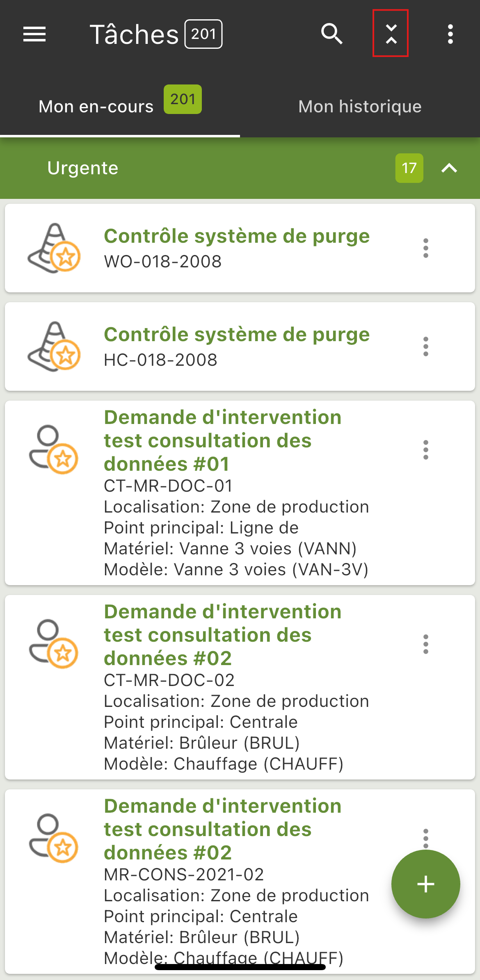This screenshot has width=480, height=980.
Task: Open the header three-dot overflow menu
Action: [x=450, y=34]
